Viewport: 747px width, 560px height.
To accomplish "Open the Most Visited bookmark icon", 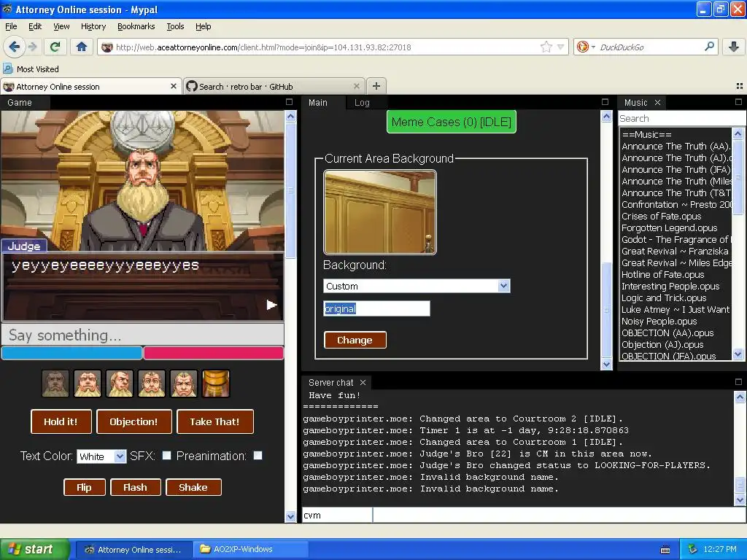I will 7,69.
